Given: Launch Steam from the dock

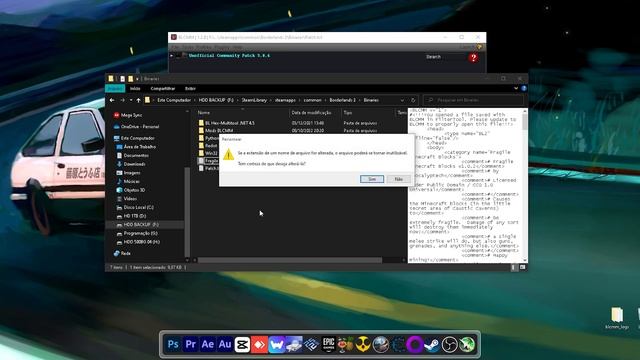Looking at the screenshot, I should [x=432, y=344].
